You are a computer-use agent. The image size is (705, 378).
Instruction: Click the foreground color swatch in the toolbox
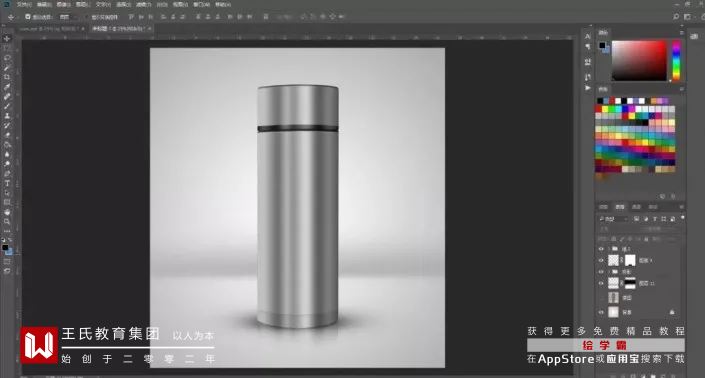pos(5,247)
